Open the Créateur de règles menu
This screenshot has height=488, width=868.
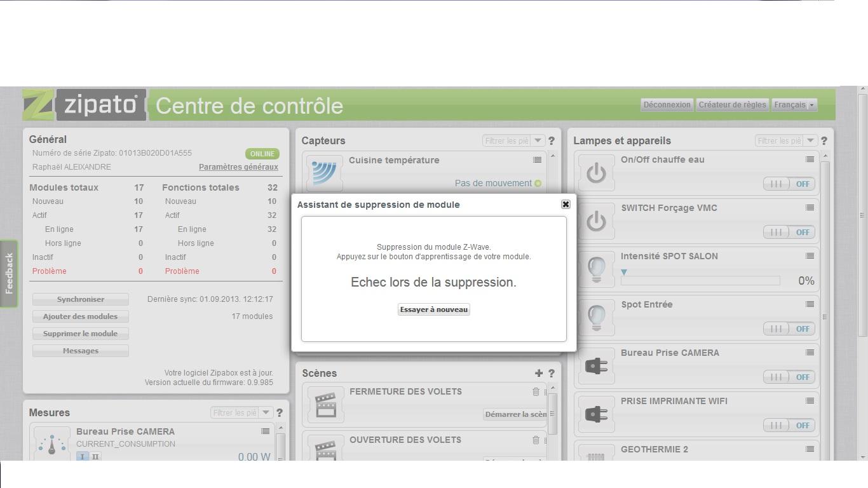pyautogui.click(x=732, y=105)
